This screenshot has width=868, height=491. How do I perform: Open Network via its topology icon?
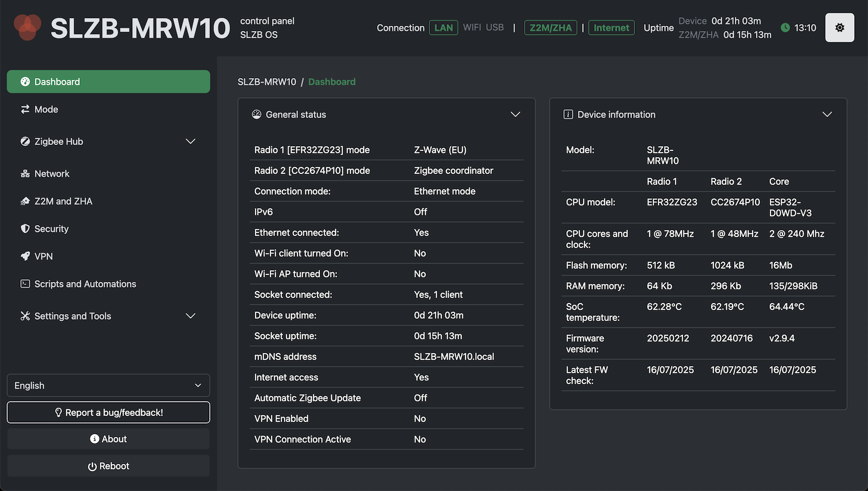pyautogui.click(x=25, y=173)
